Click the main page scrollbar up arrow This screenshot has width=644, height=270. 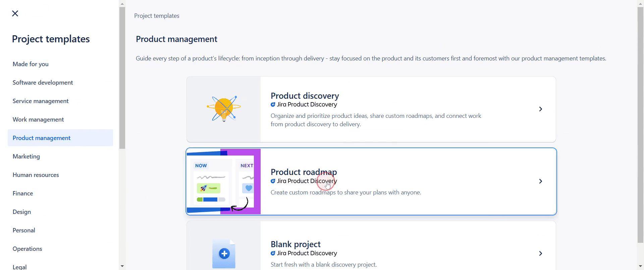pos(640,4)
